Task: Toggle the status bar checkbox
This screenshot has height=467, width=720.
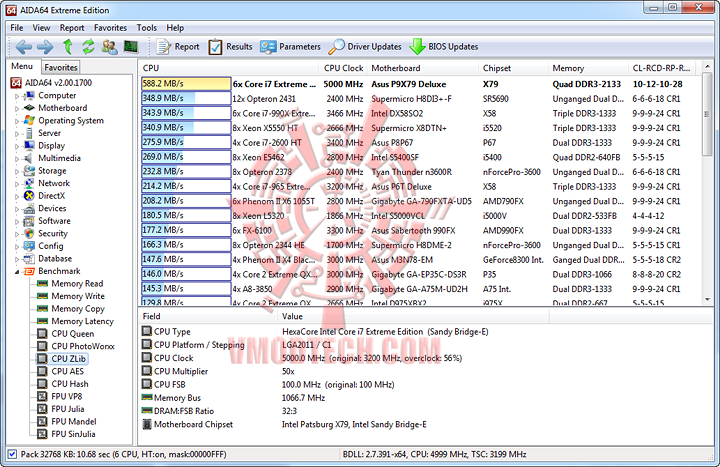Action: coord(12,454)
